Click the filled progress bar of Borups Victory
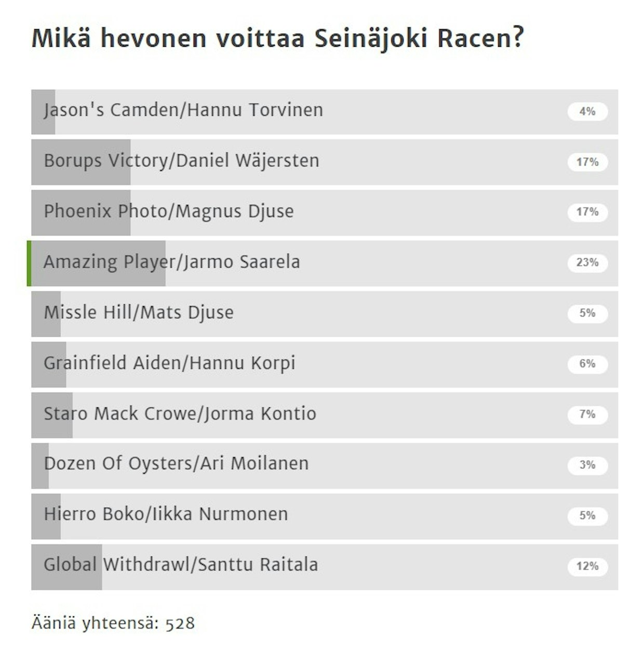 [x=81, y=162]
